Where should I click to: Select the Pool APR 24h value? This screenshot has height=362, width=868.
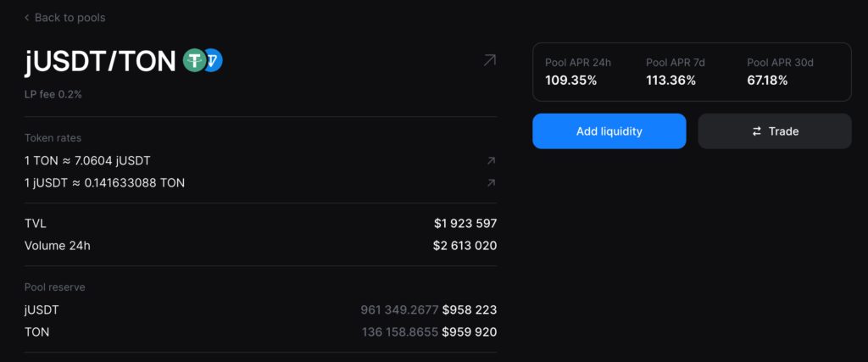570,81
